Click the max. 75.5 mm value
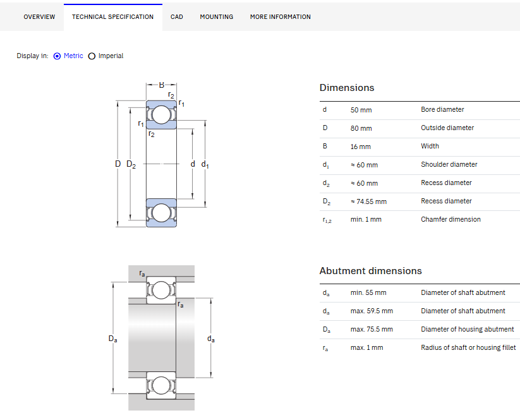 pyautogui.click(x=372, y=329)
